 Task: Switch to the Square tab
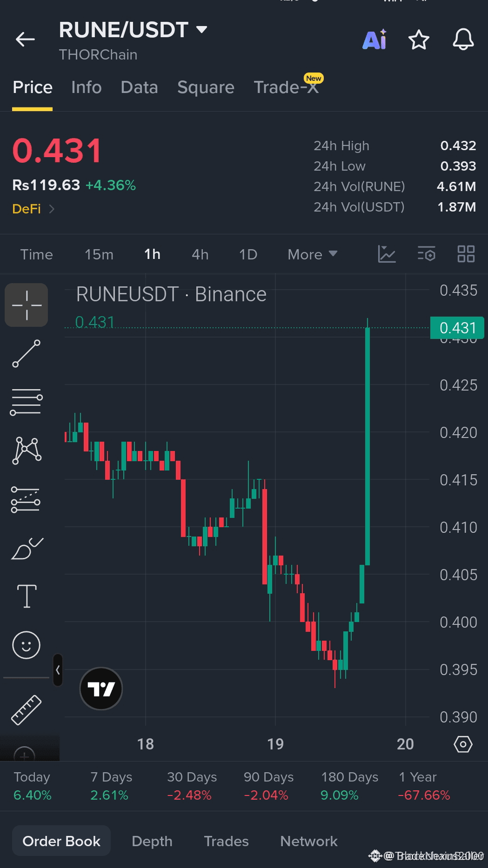click(x=206, y=87)
